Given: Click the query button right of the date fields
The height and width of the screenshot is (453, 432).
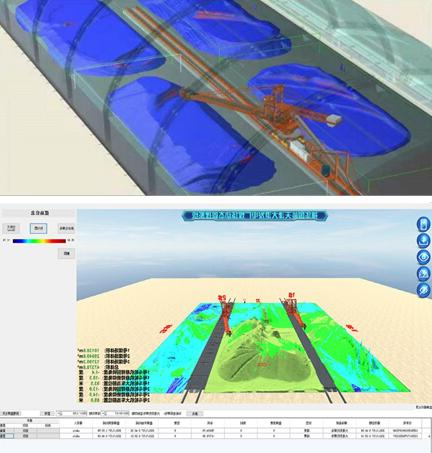Looking at the screenshot, I should click(x=195, y=413).
